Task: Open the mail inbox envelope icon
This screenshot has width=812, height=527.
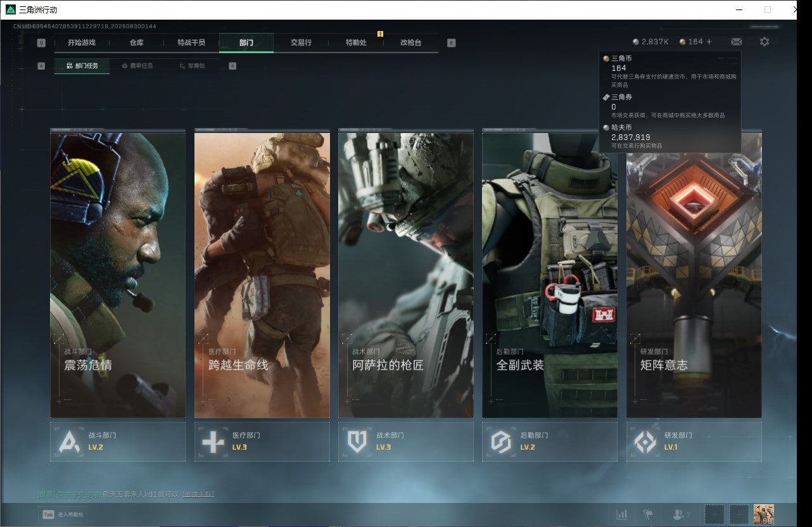Action: (x=737, y=42)
